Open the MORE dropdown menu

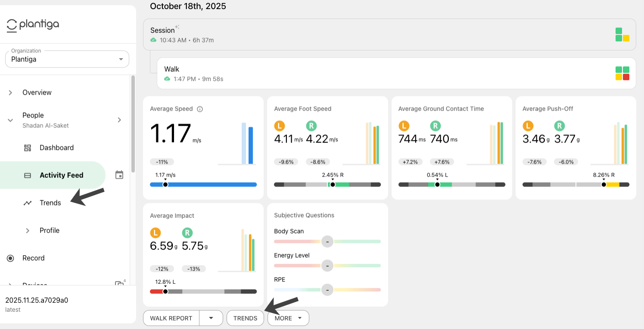click(288, 318)
